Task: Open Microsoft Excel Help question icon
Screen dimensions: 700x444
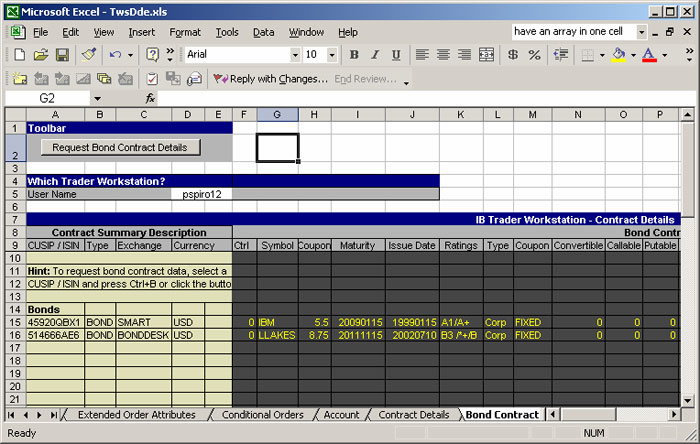Action: [x=153, y=55]
